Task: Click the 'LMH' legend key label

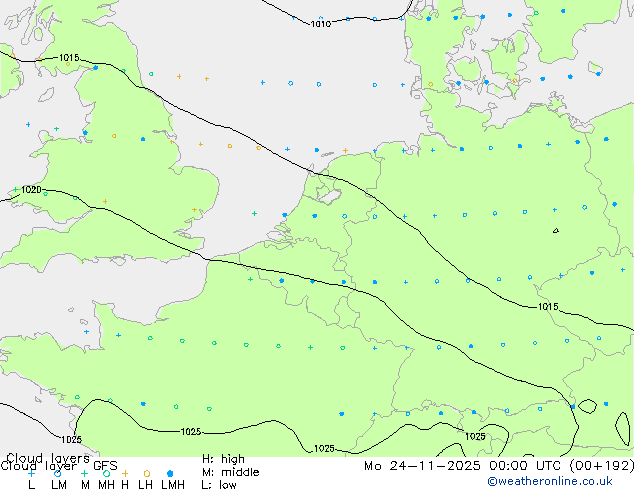Action: coord(173,484)
